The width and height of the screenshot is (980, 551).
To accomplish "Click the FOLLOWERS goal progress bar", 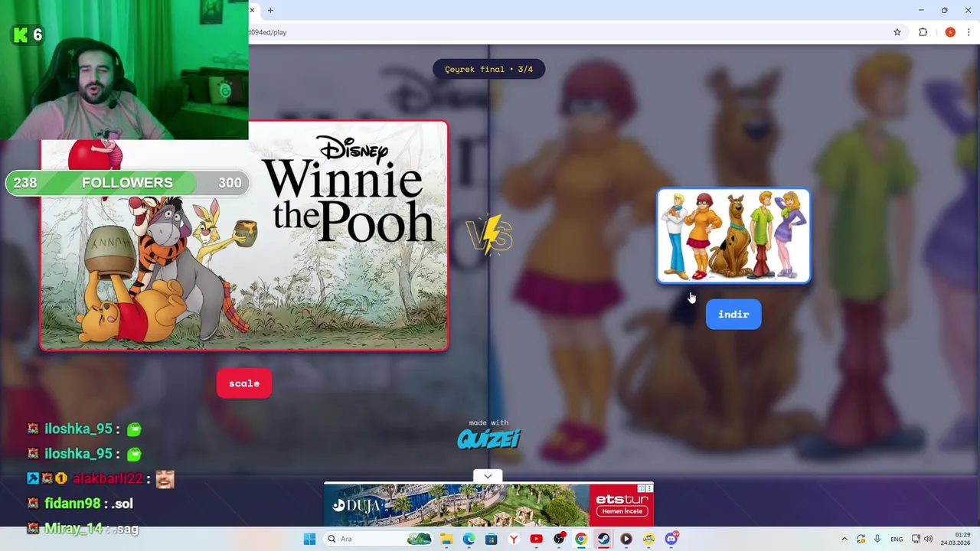I will [127, 182].
